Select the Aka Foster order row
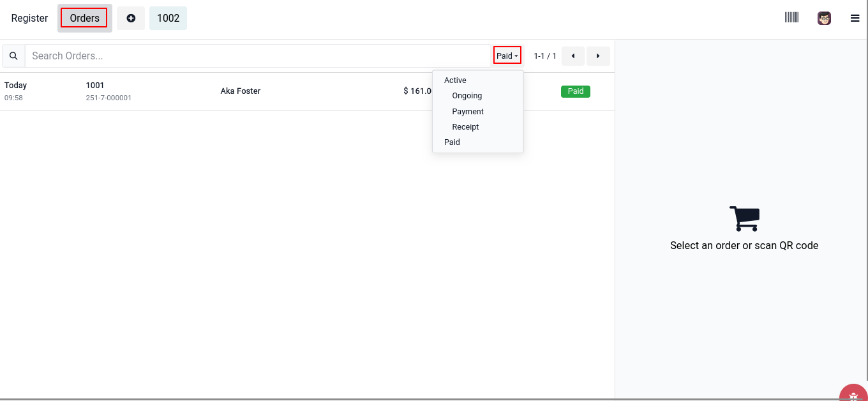 (x=240, y=91)
